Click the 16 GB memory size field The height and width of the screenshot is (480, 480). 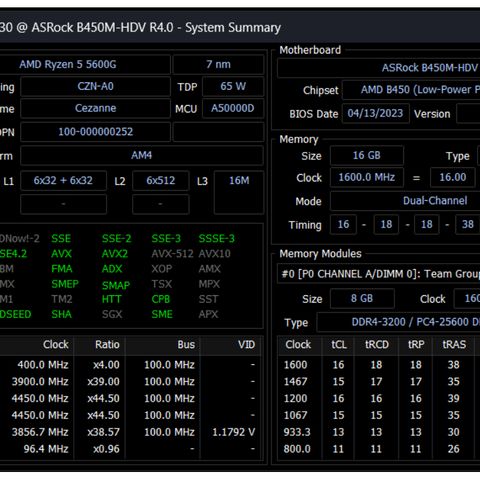click(367, 156)
